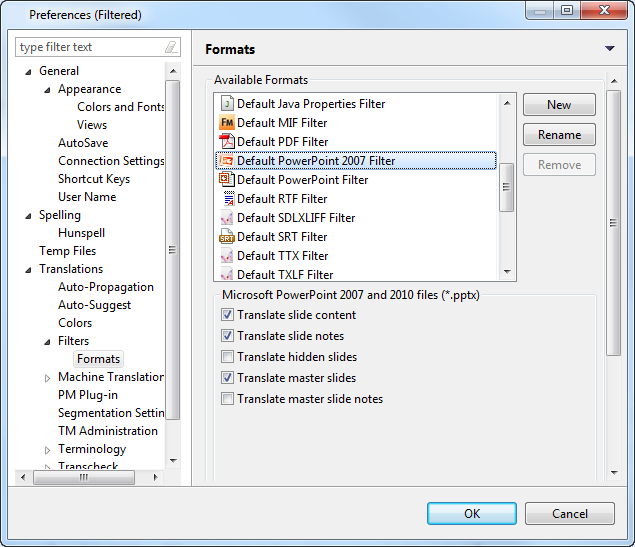The width and height of the screenshot is (635, 547).
Task: Click the PowerPoint 2007 filter icon
Action: click(x=227, y=161)
